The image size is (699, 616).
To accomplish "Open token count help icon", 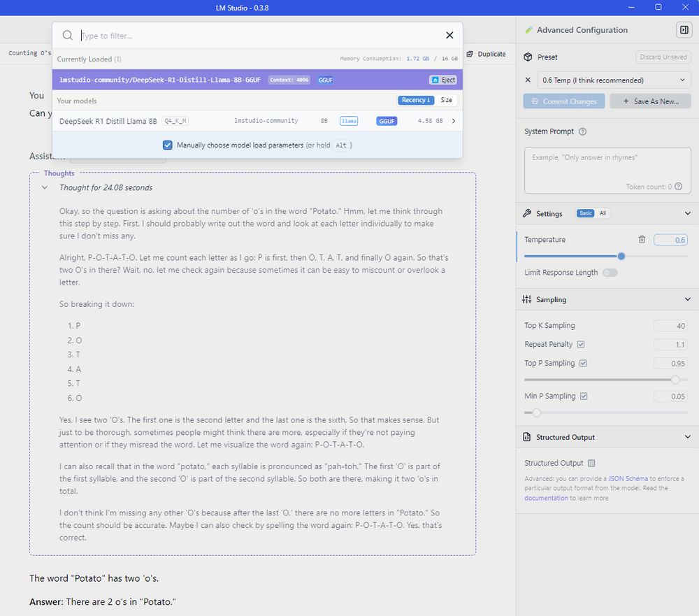I will (679, 187).
